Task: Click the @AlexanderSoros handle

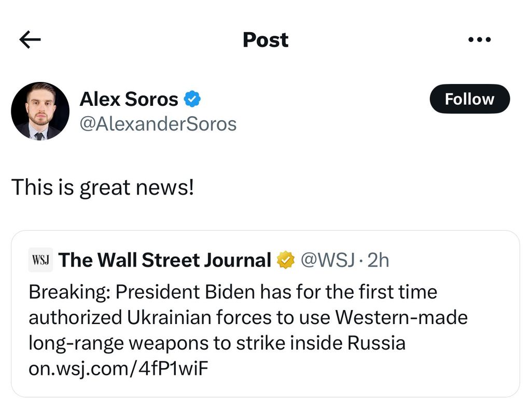Action: point(158,124)
